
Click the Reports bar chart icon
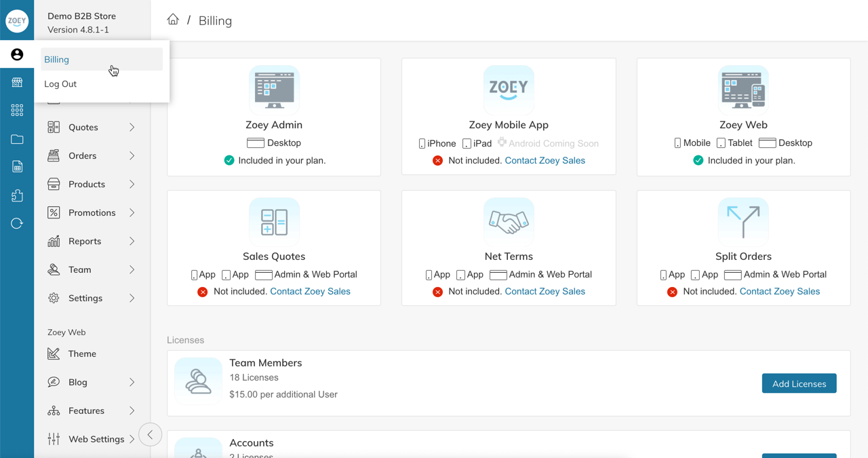54,241
